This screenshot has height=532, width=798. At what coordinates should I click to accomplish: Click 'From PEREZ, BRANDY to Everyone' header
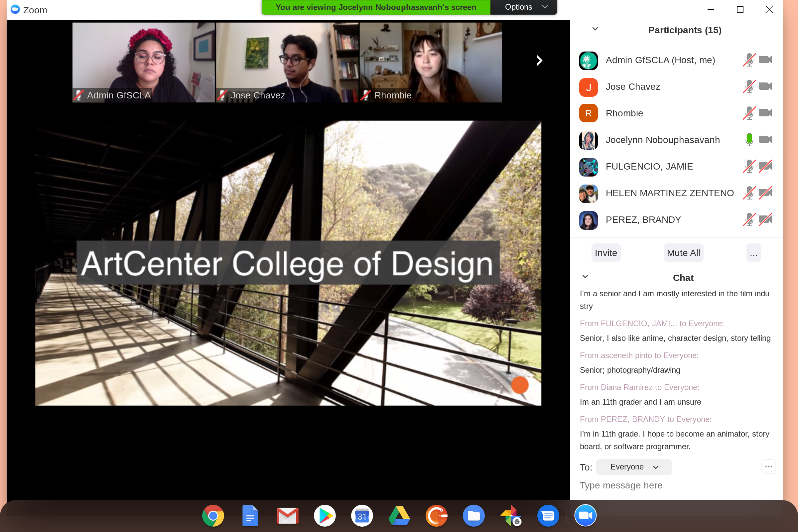coord(646,419)
